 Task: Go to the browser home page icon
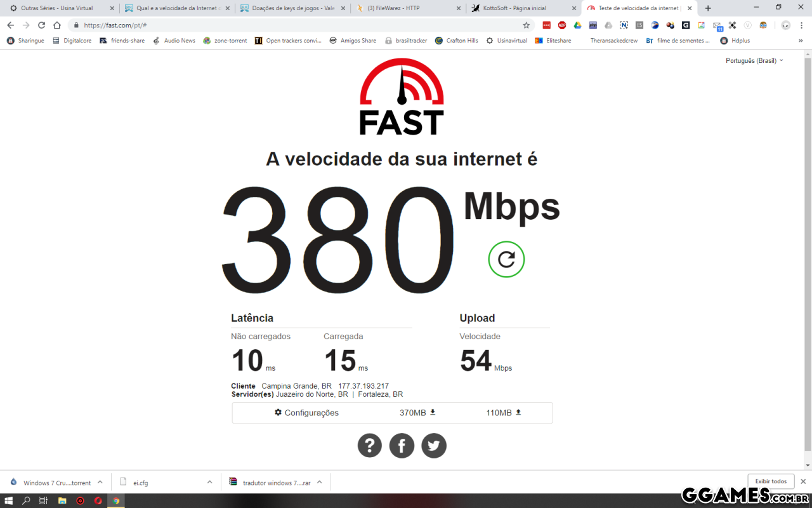(x=57, y=25)
